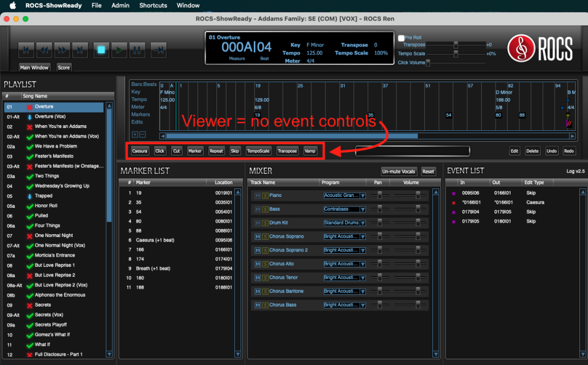588x365 pixels.
Task: Open the Drum Kit program dropdown
Action: 363,223
